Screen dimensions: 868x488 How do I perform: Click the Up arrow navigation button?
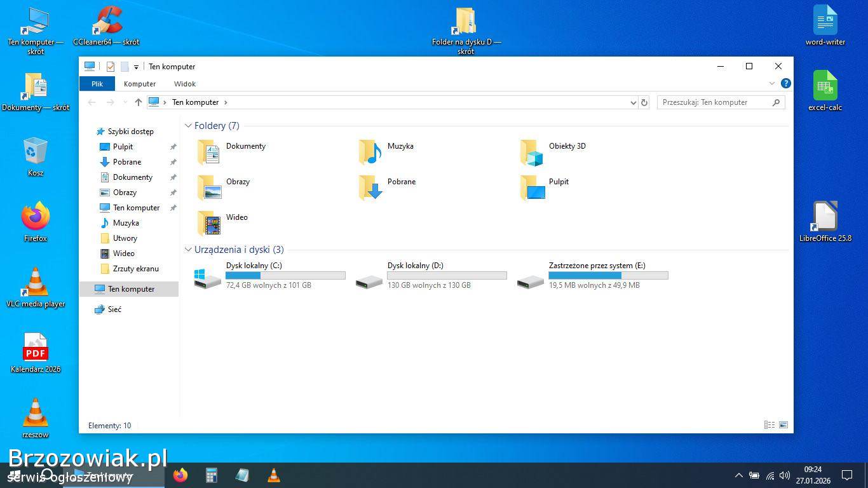click(x=138, y=102)
